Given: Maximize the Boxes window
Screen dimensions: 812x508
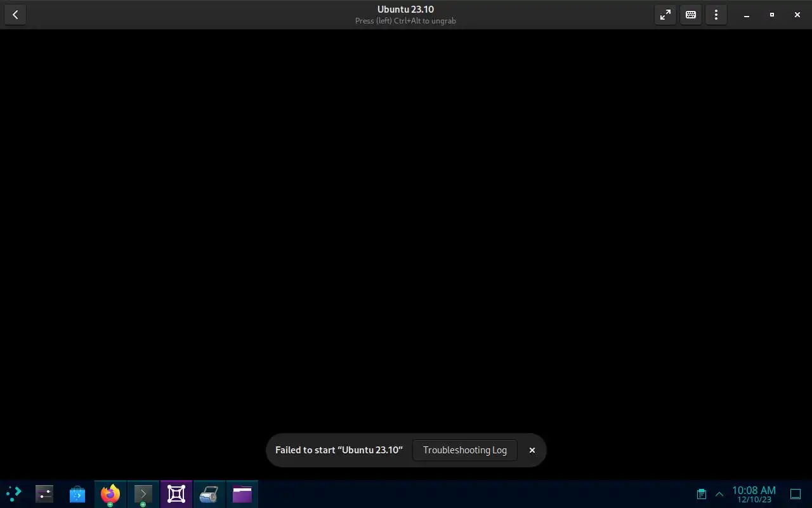Looking at the screenshot, I should (x=772, y=15).
